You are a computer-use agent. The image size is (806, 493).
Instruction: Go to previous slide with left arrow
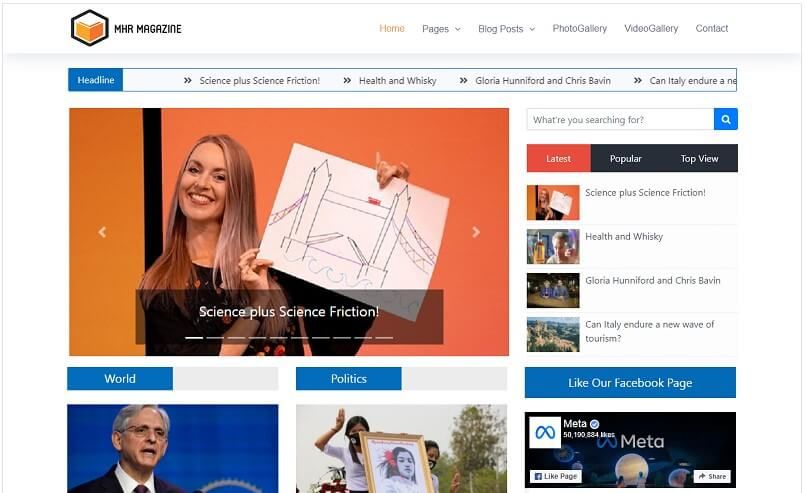(102, 232)
